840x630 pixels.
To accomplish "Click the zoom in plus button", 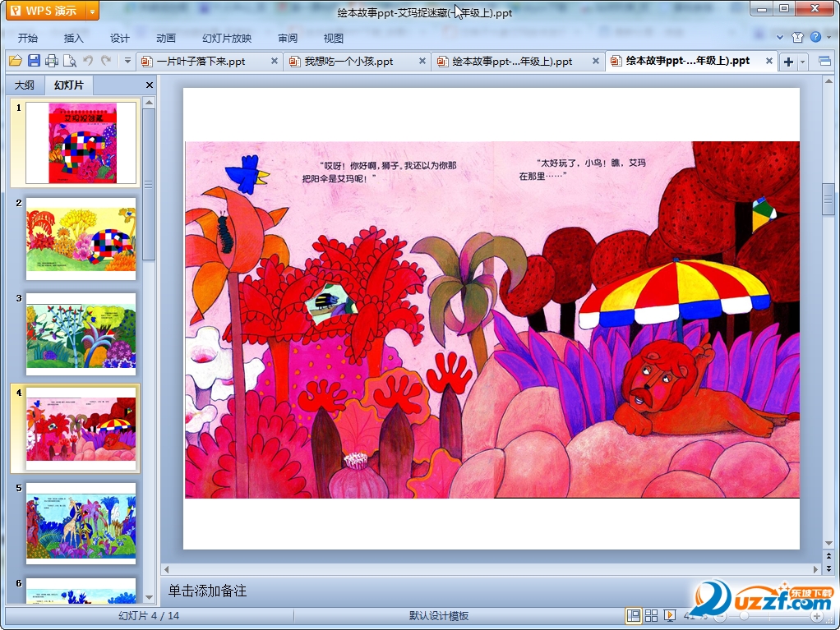I will 816,617.
